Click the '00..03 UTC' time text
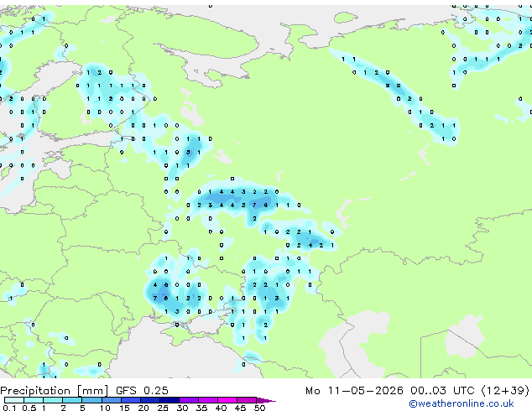 tap(441, 390)
